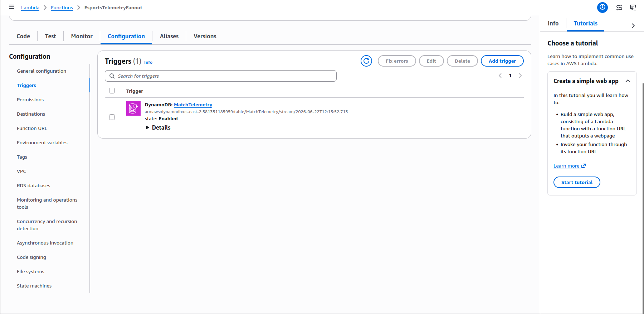
Task: Click the search magnifier icon
Action: click(x=112, y=76)
